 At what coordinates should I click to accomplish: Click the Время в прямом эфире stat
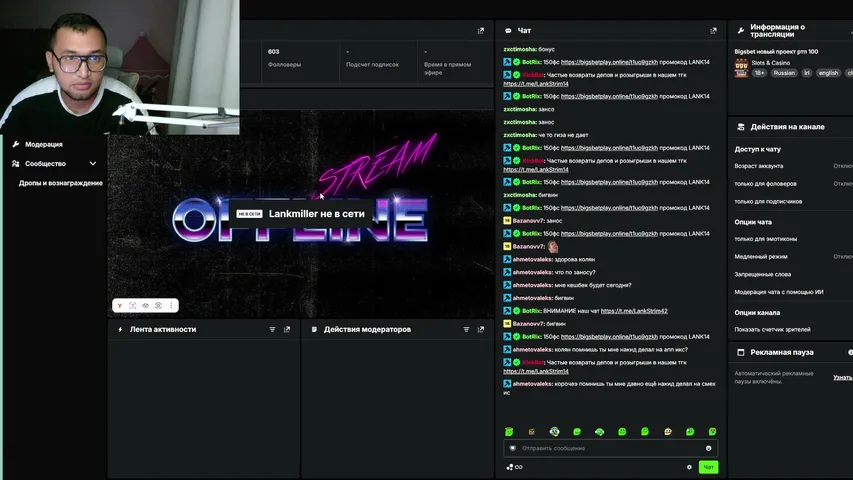point(456,61)
